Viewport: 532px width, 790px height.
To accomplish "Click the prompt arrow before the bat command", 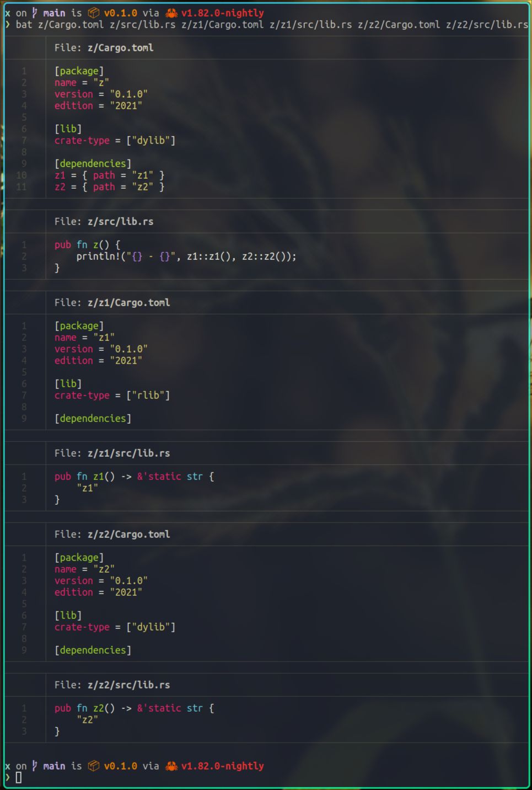I will [x=8, y=25].
